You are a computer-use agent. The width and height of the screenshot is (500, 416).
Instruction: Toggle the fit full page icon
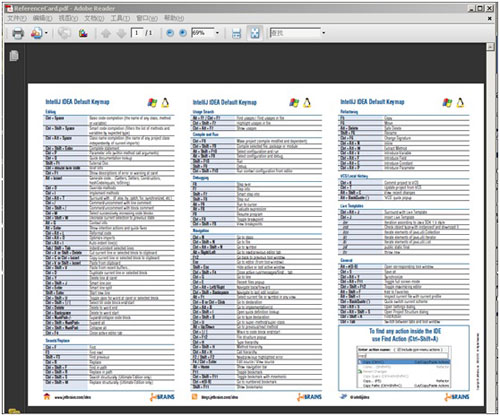coord(255,33)
